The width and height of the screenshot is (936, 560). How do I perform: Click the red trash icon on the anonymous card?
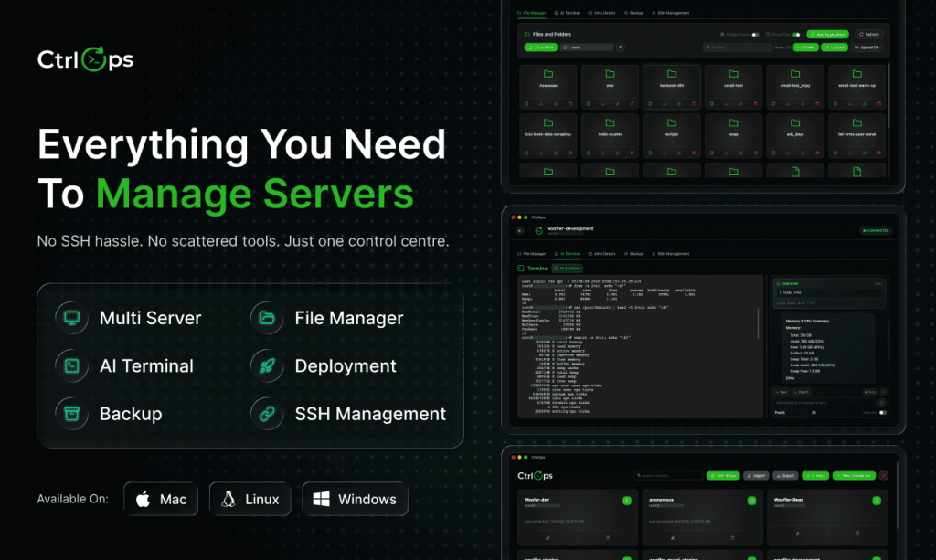(732, 537)
